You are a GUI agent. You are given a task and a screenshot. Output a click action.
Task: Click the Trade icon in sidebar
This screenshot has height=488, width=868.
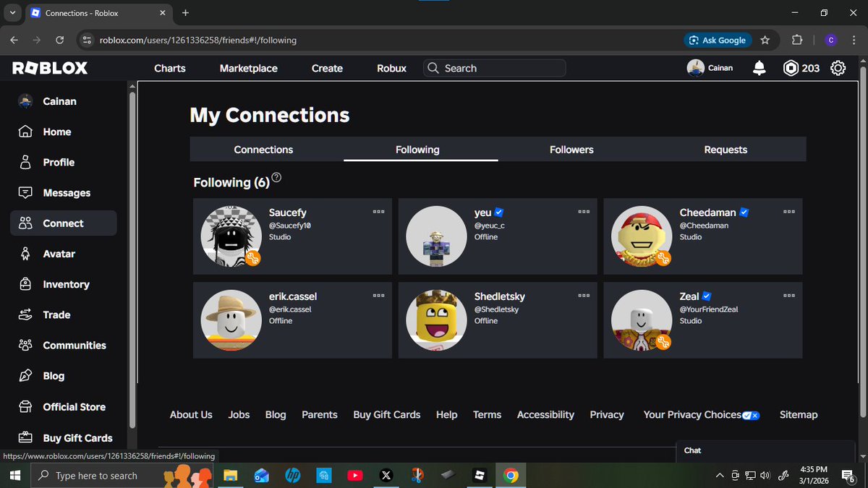pyautogui.click(x=25, y=314)
